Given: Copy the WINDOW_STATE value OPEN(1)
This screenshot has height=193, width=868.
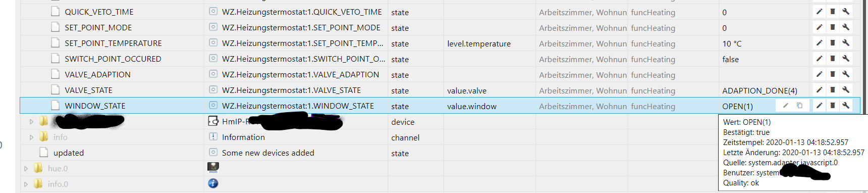Looking at the screenshot, I should [x=799, y=106].
